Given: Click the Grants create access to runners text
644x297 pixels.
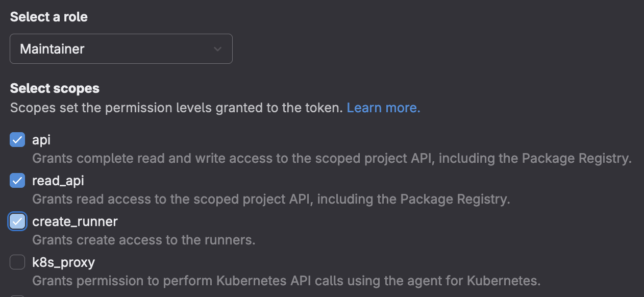Looking at the screenshot, I should 143,239.
